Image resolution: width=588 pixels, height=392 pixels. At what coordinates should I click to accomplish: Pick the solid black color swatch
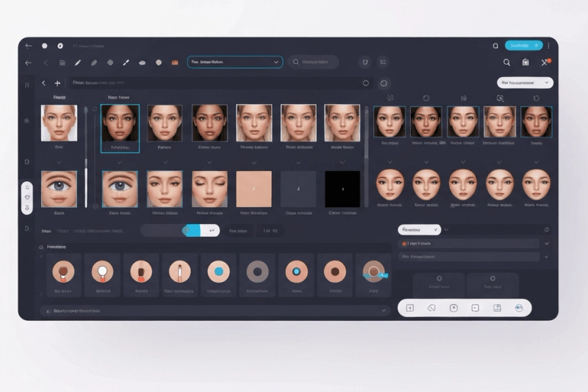coord(343,189)
